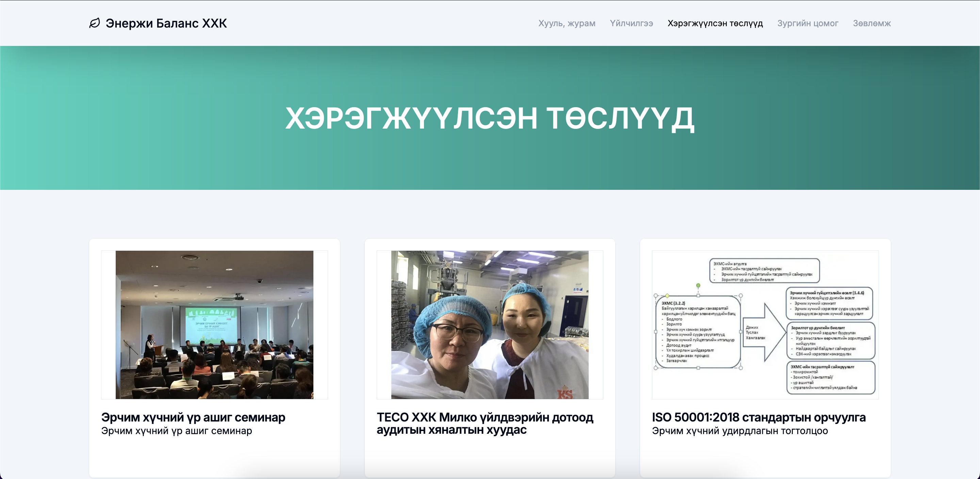This screenshot has height=479, width=980.
Task: Select the Эрчим хүчний удирдлагын тогтолцоо subtitle
Action: click(740, 431)
